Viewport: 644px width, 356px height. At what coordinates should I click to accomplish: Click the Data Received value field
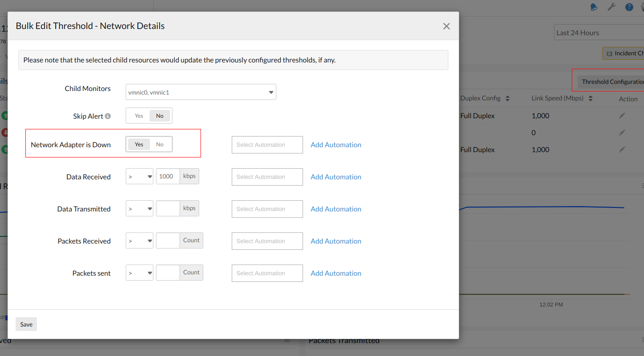click(168, 176)
